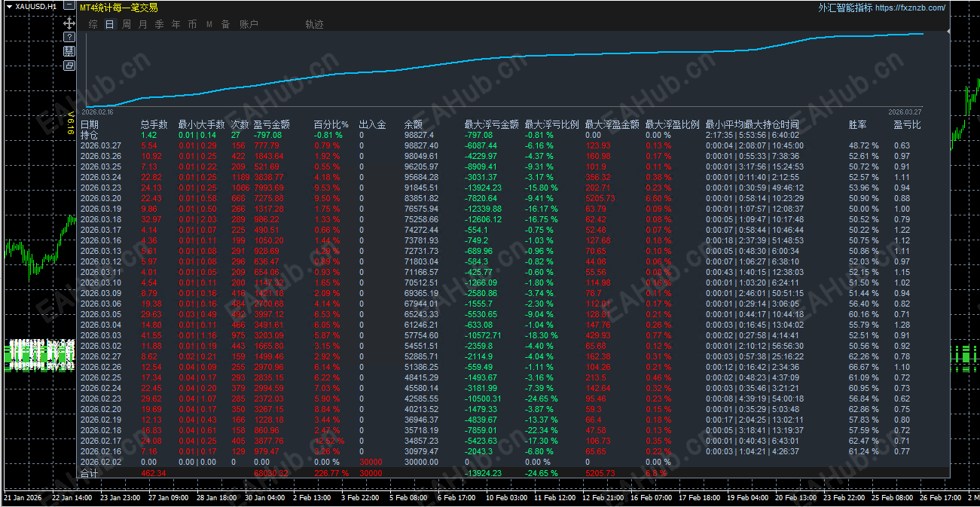Select the 日 daily tab

(x=110, y=24)
